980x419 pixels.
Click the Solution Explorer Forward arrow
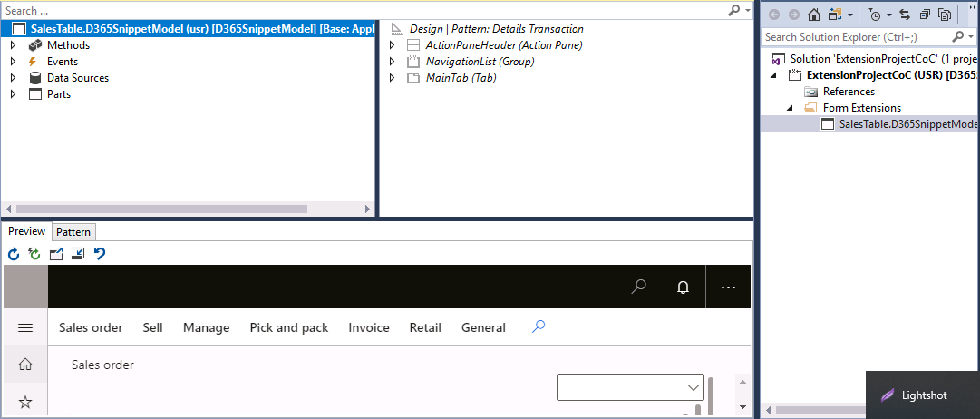[794, 15]
